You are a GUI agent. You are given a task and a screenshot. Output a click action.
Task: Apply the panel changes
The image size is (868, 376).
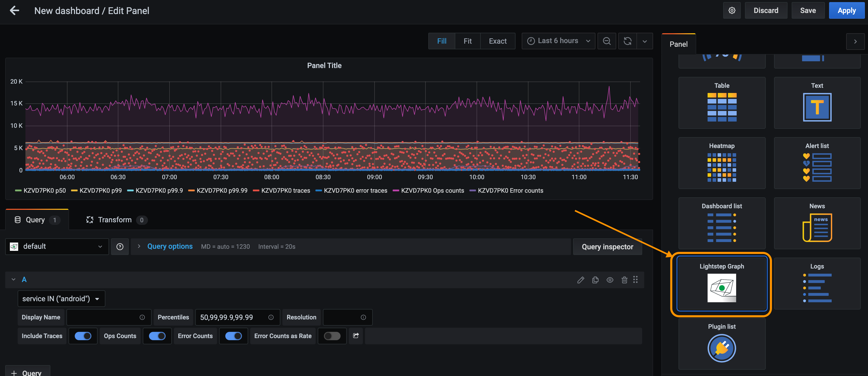click(846, 10)
